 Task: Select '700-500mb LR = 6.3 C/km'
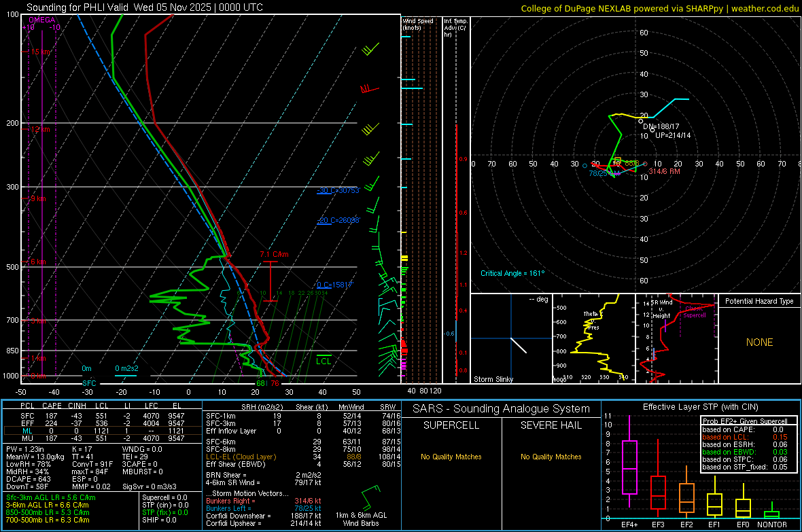[48, 520]
